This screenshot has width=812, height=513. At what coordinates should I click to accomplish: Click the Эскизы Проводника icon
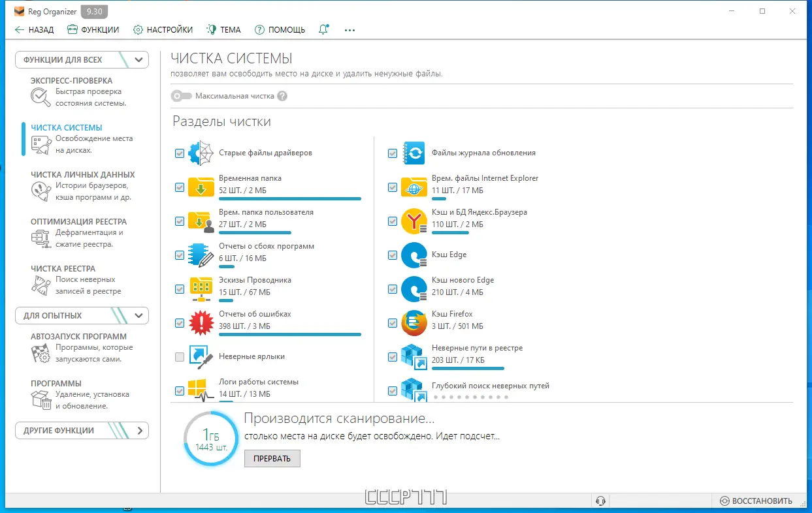(201, 289)
